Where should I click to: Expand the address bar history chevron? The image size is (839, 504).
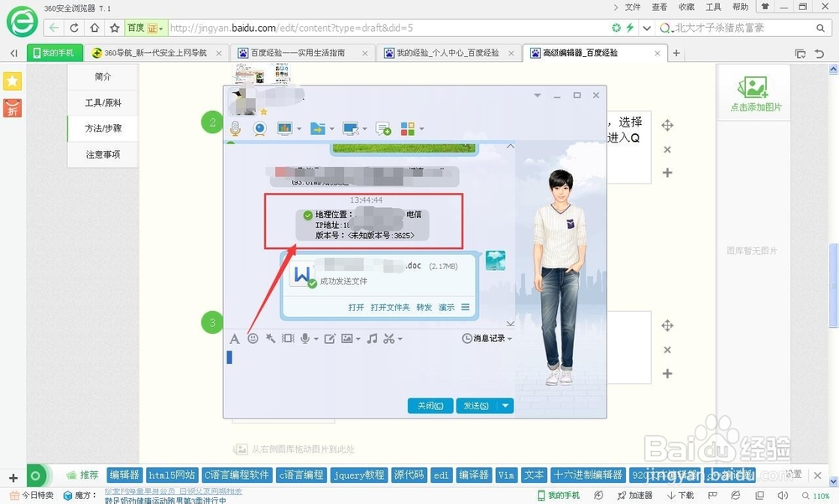tap(647, 28)
